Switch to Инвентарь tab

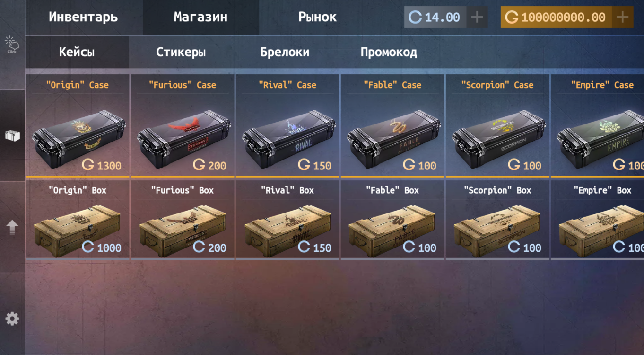coord(84,18)
